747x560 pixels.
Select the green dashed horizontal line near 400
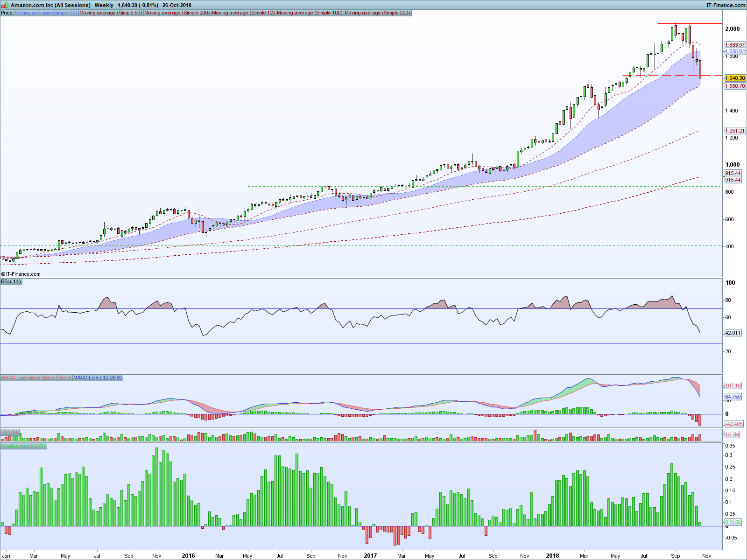(x=361, y=245)
